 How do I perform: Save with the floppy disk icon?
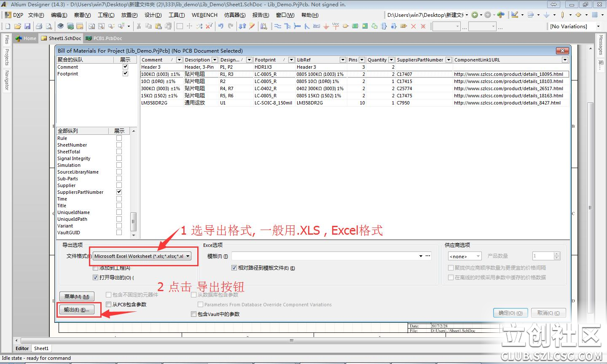pos(27,26)
